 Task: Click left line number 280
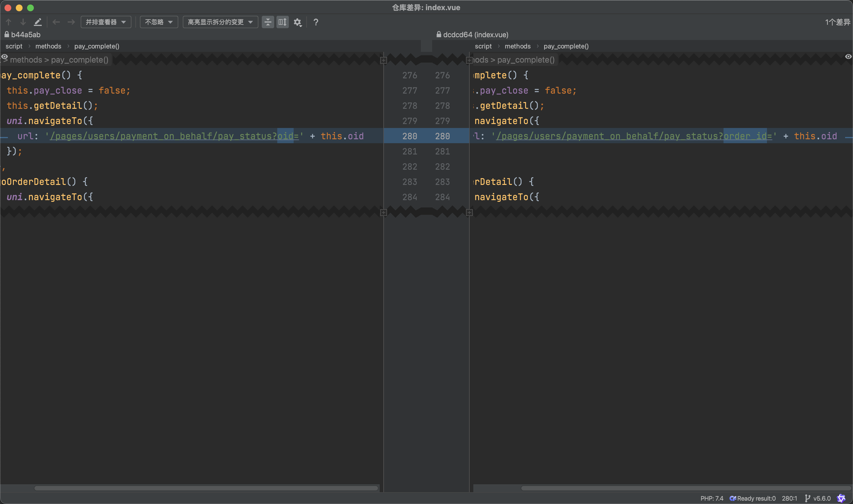pyautogui.click(x=410, y=136)
